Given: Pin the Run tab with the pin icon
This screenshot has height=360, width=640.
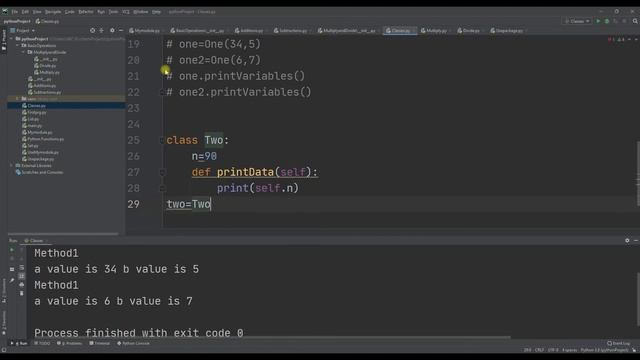Looking at the screenshot, I should coord(12,280).
